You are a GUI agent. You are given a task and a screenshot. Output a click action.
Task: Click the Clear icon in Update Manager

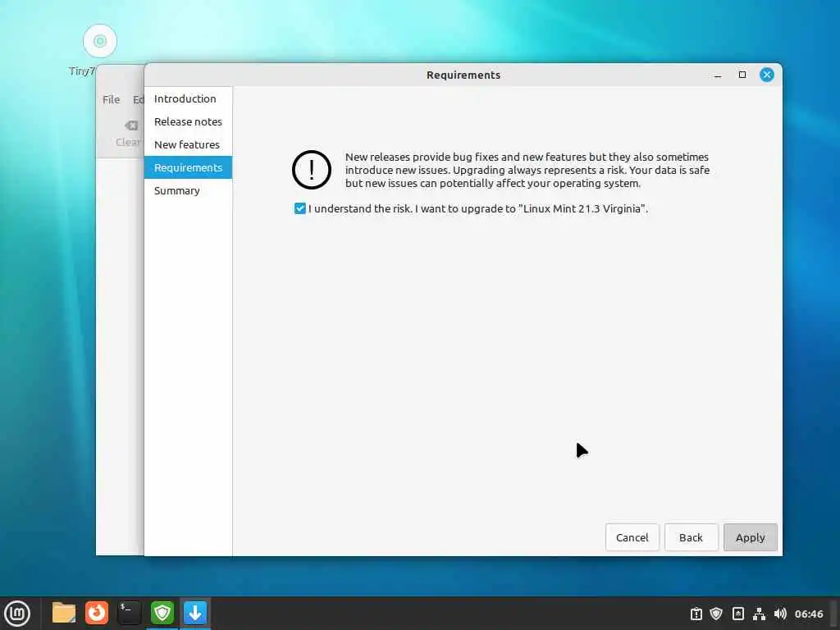tap(130, 126)
